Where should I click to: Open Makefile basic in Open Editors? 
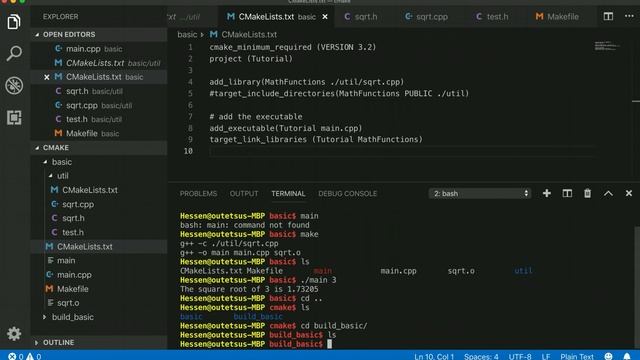coord(99,133)
